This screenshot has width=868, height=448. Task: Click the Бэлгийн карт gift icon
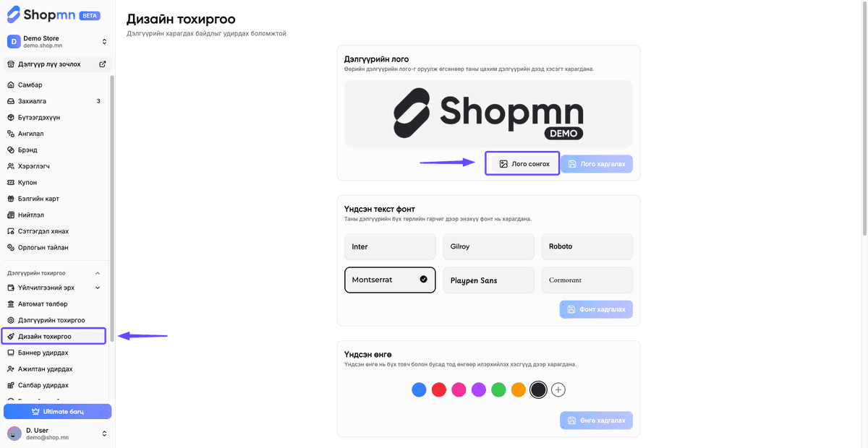11,199
